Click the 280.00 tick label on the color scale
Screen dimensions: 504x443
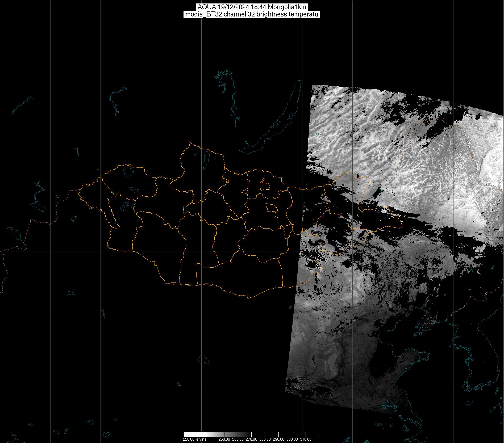pos(265,439)
